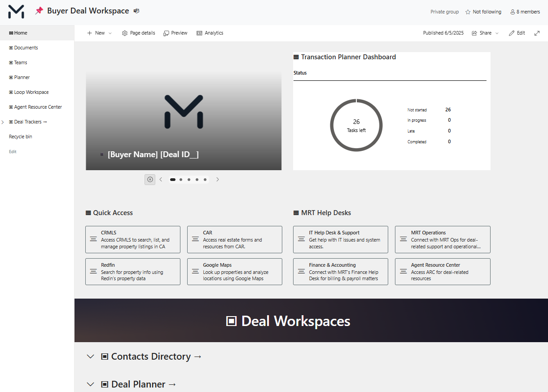Click the MRT Operations card icon
The image size is (548, 392).
(403, 239)
